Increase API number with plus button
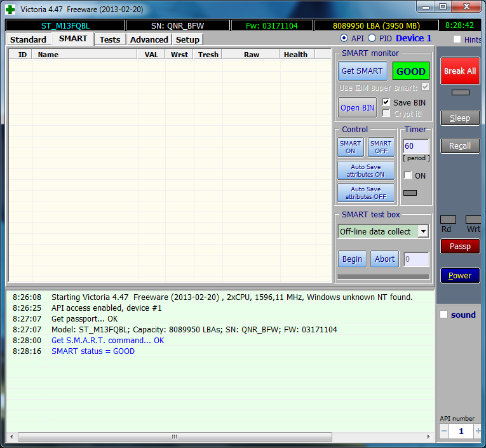The height and width of the screenshot is (448, 486). (478, 431)
